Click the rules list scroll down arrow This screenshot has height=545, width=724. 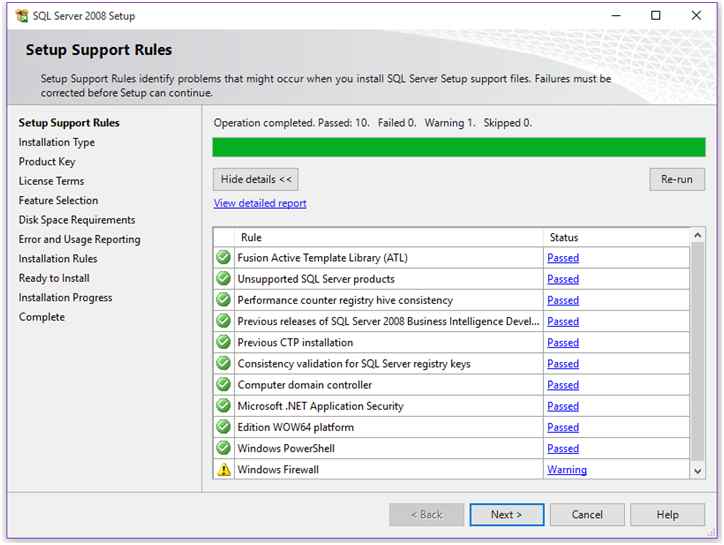(698, 471)
